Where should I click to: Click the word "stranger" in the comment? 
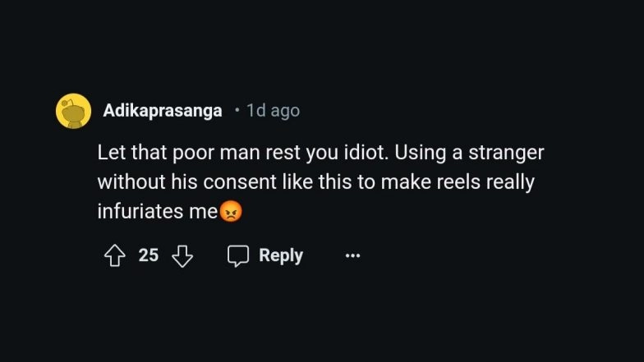pos(508,153)
